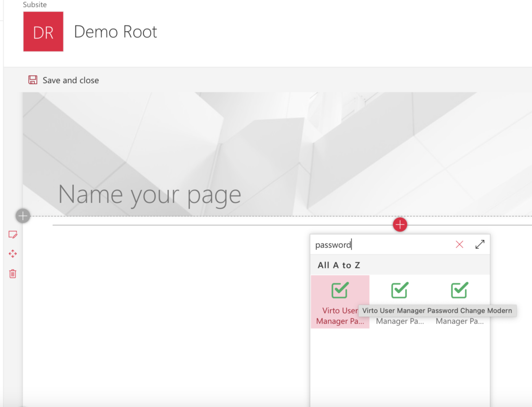532x407 pixels.
Task: Click the Save and close text
Action: pyautogui.click(x=71, y=80)
